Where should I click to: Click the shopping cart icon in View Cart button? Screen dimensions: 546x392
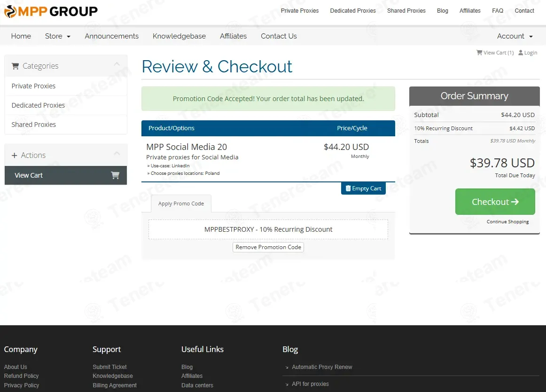coord(115,175)
